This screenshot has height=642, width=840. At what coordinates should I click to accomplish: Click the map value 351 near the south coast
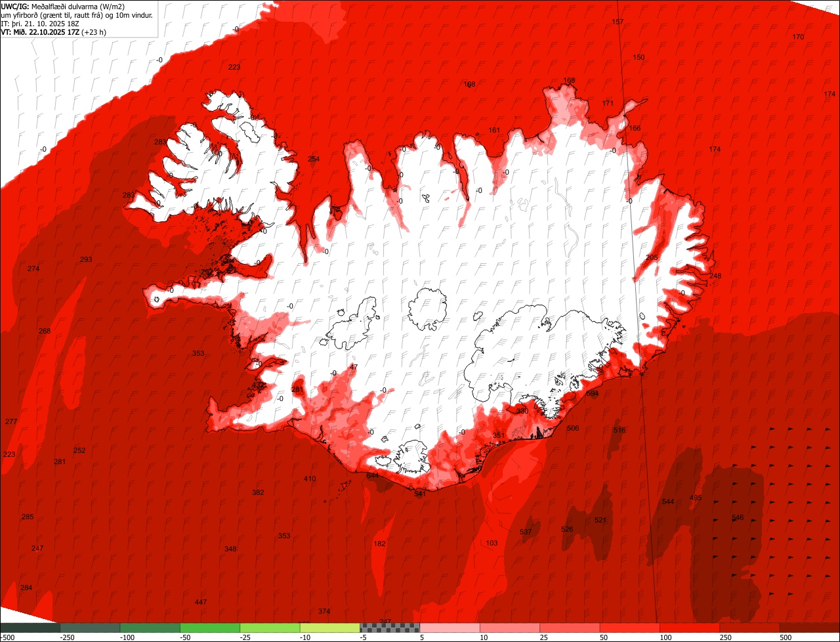pyautogui.click(x=499, y=435)
